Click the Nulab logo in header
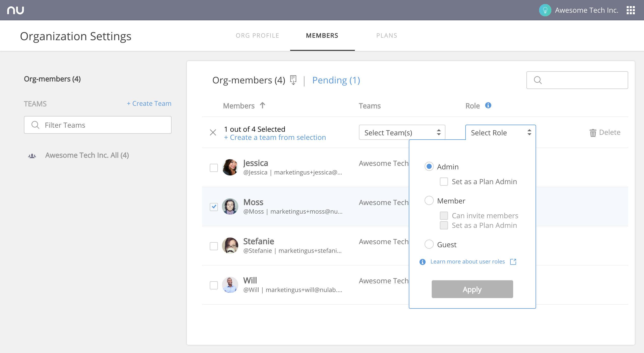The width and height of the screenshot is (644, 353). pyautogui.click(x=16, y=10)
